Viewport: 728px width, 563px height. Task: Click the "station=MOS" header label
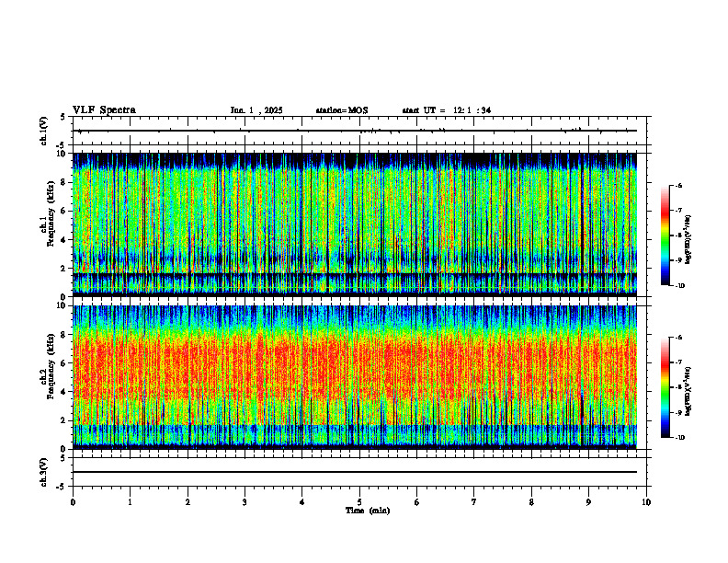(342, 110)
